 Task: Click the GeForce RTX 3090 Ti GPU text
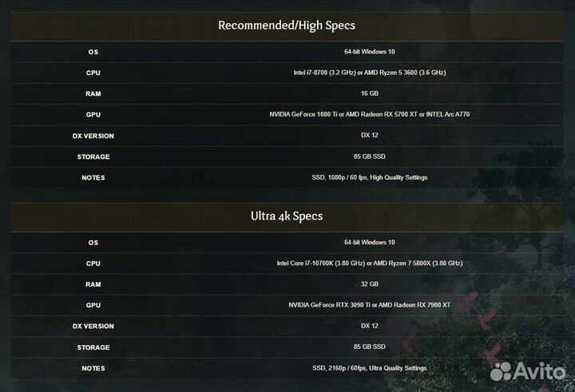[369, 305]
